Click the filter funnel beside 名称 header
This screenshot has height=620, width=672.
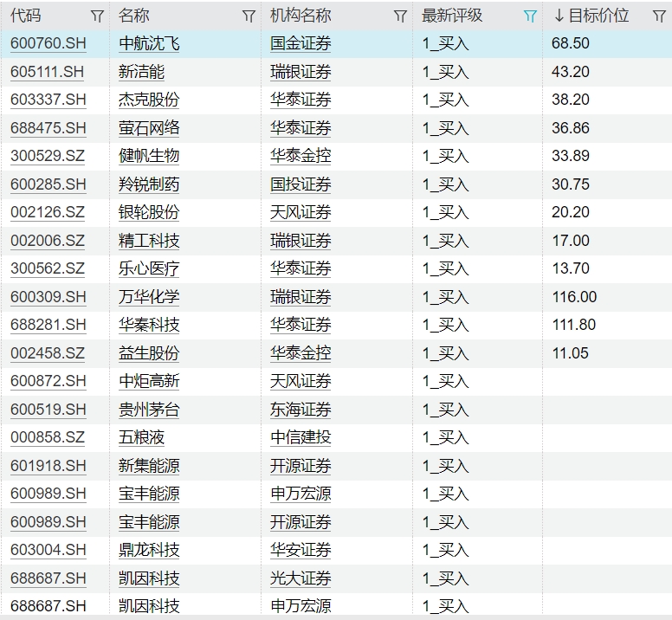tap(249, 16)
